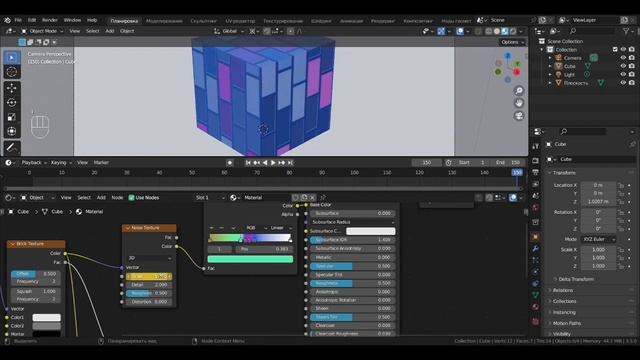640x360 pixels.
Task: Expand the Delta Transform panel
Action: (576, 279)
